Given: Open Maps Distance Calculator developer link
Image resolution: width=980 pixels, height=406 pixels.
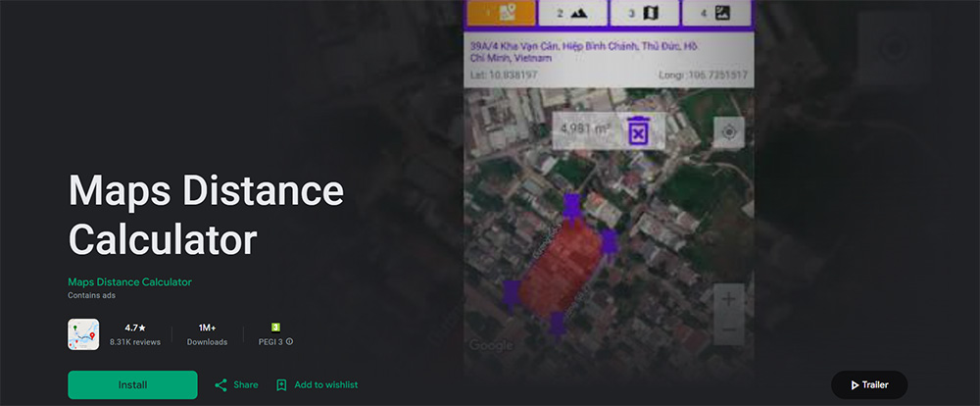Looking at the screenshot, I should point(130,282).
